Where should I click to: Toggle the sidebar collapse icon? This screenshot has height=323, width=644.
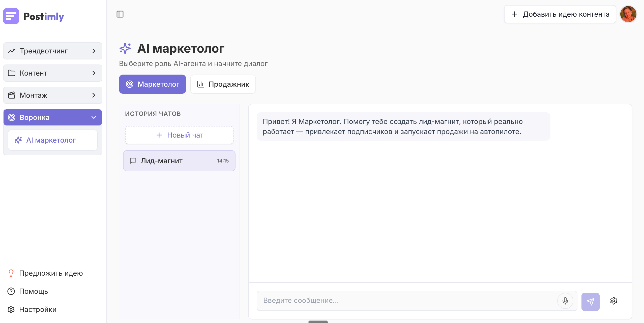[x=120, y=14]
